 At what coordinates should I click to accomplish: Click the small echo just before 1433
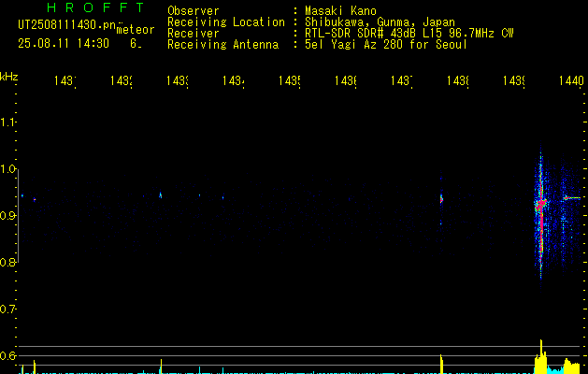pos(161,195)
